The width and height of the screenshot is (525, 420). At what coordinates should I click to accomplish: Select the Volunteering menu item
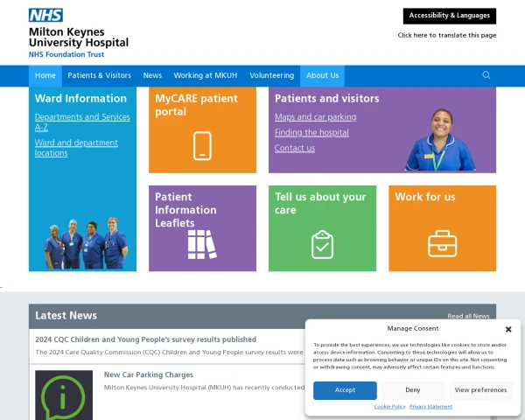(271, 76)
